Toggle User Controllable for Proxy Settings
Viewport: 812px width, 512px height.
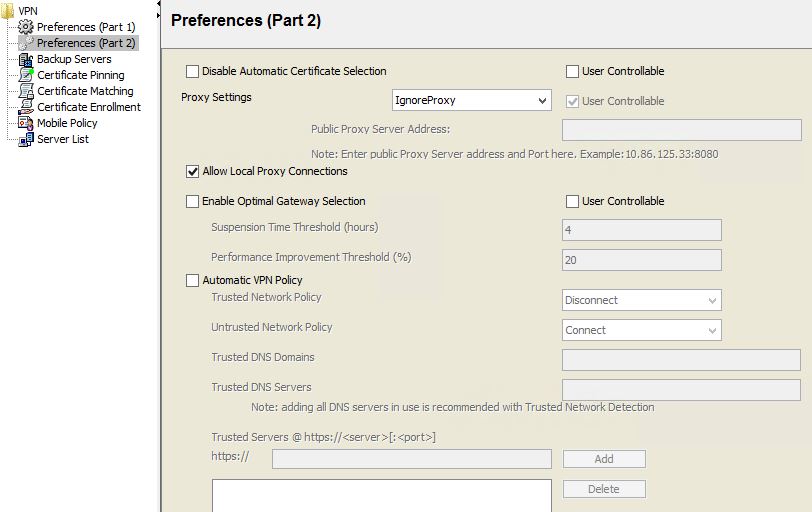coord(572,101)
